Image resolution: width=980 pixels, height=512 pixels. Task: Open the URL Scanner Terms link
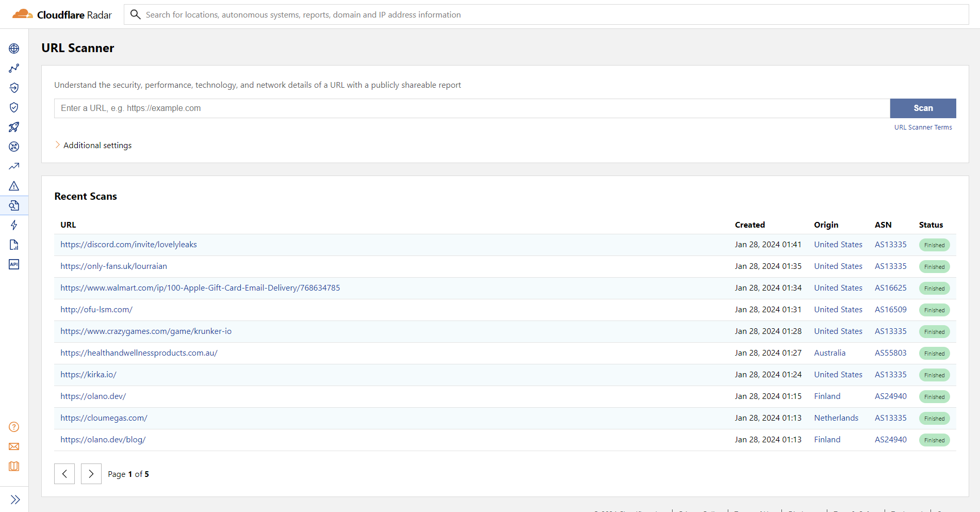tap(923, 127)
